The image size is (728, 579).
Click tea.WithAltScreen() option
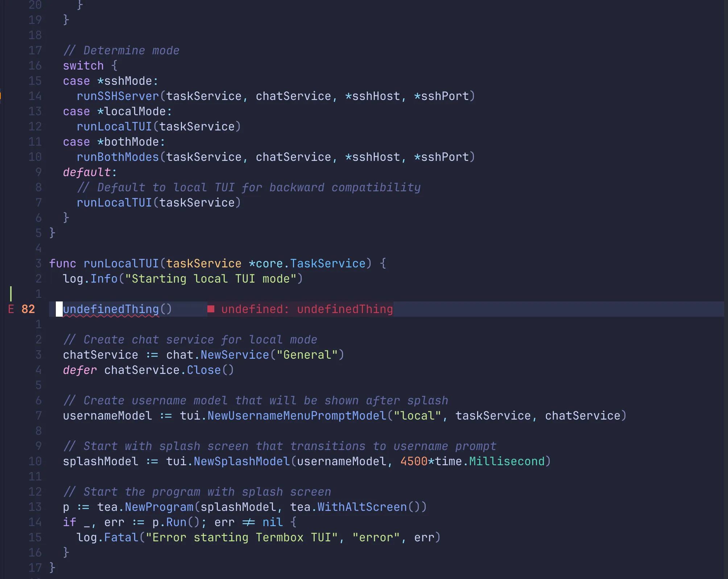pyautogui.click(x=355, y=507)
